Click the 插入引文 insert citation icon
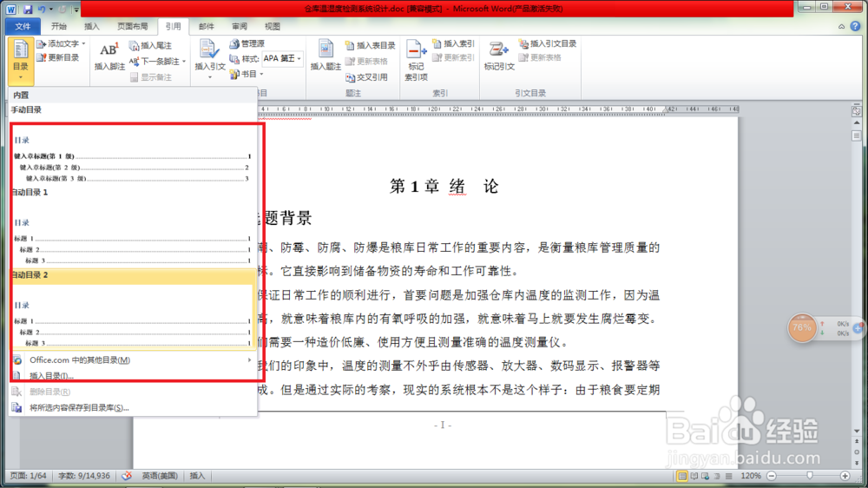Screen dimensions: 868x488 [209, 49]
